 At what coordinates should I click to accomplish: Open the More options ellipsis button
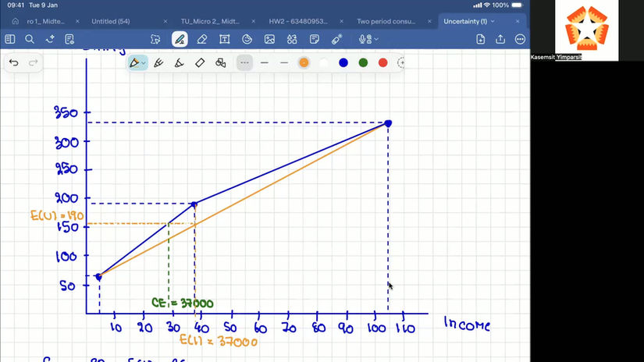click(520, 39)
